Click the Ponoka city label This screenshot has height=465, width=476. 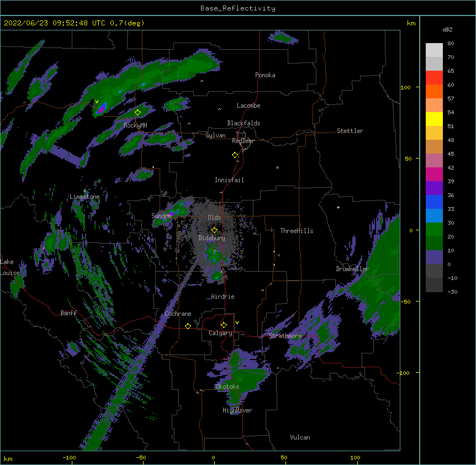pos(265,75)
